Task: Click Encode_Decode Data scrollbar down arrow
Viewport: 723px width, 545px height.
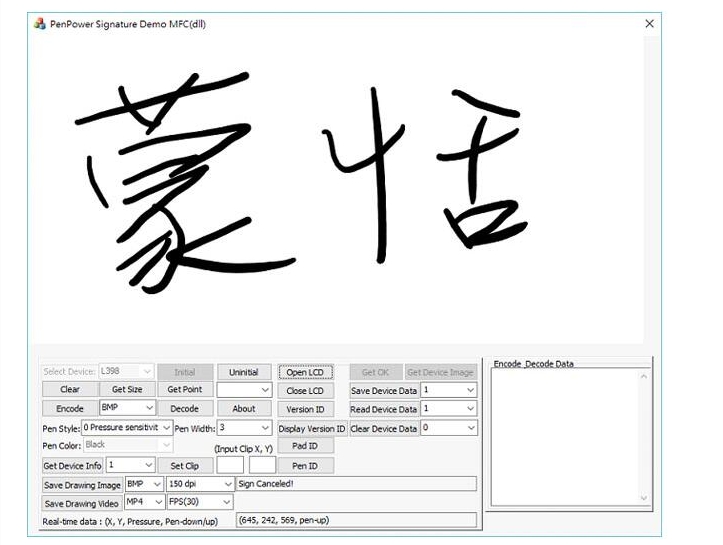Action: tap(644, 498)
